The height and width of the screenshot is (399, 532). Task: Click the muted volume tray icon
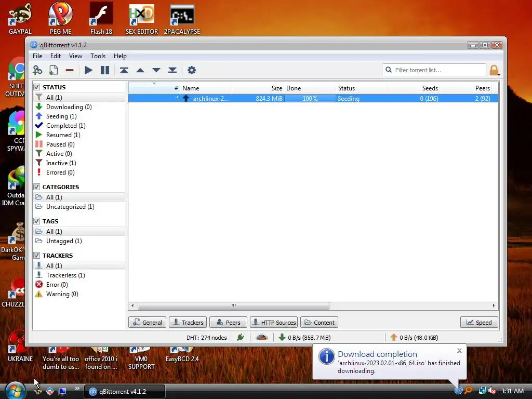pyautogui.click(x=492, y=391)
